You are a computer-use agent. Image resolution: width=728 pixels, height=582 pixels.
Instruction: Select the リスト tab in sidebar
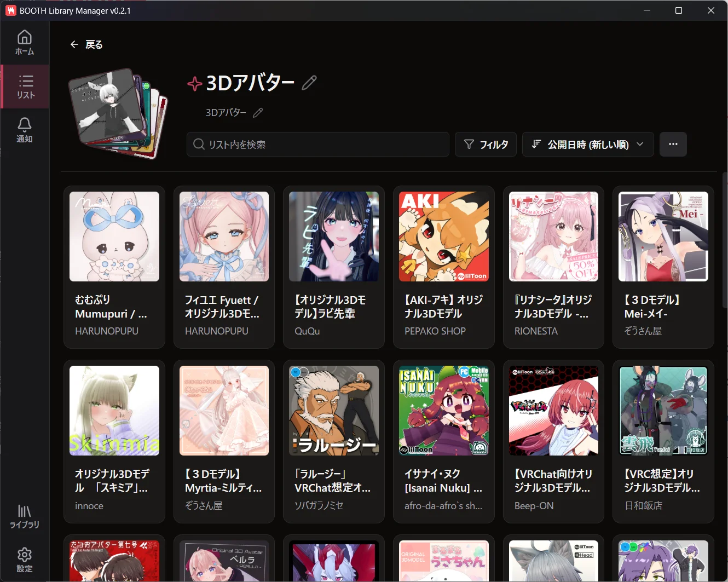click(x=25, y=87)
